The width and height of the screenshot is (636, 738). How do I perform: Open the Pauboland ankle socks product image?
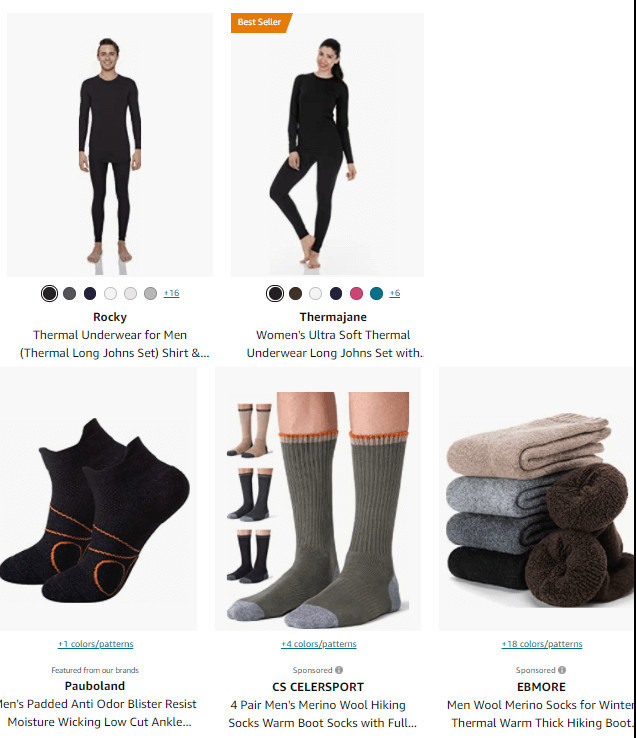(x=98, y=499)
